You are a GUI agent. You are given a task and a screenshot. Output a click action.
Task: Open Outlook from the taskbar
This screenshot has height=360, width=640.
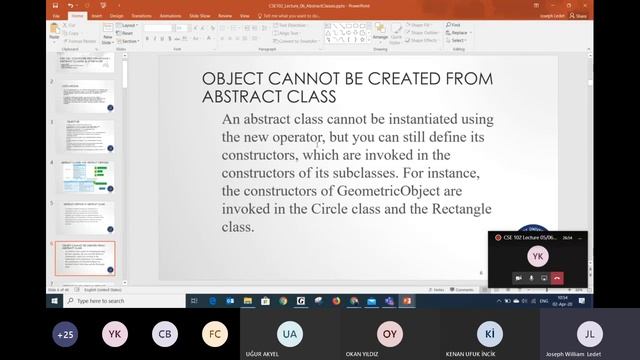point(230,301)
